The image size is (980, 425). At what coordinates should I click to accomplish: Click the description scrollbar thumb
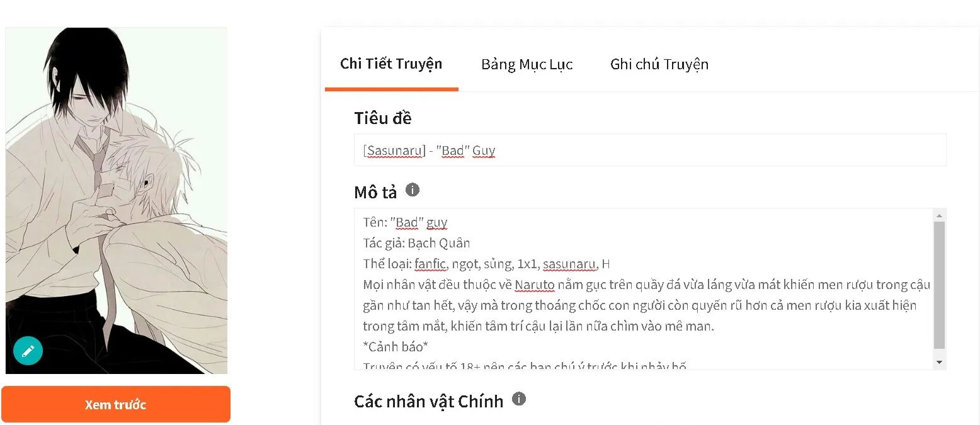pyautogui.click(x=939, y=285)
